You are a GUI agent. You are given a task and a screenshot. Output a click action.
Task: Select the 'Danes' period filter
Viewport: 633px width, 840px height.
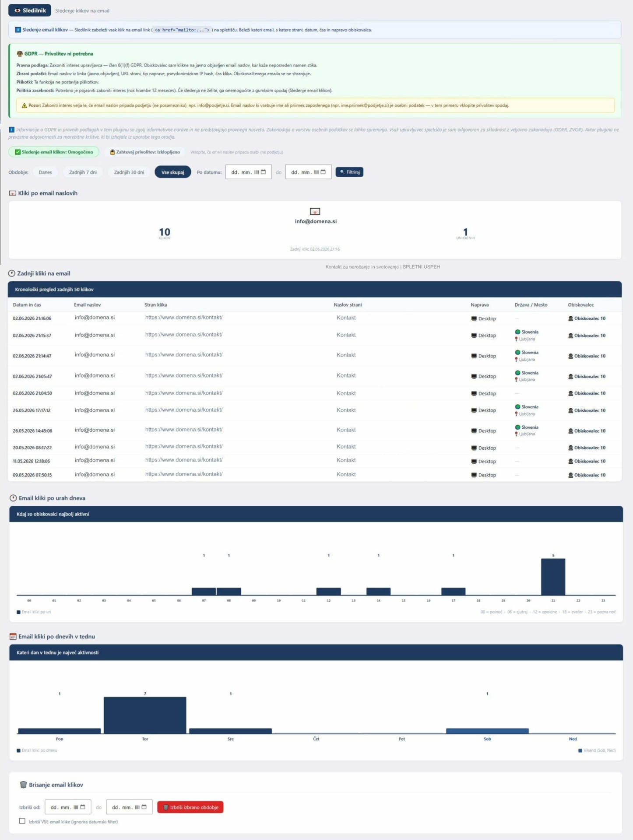click(x=45, y=172)
